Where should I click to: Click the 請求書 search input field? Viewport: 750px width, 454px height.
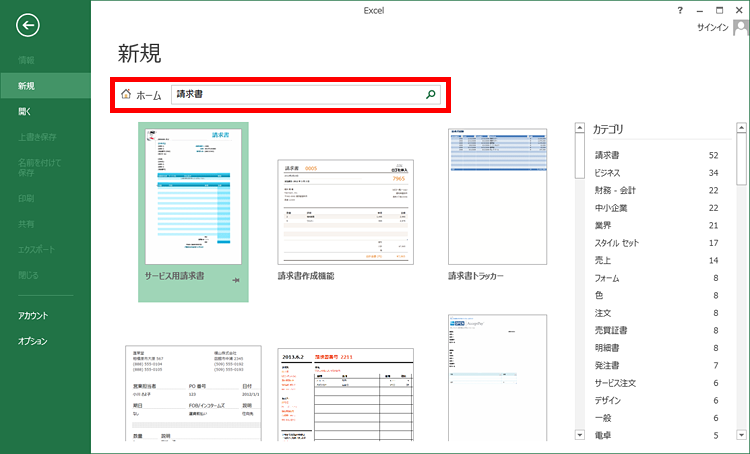point(305,94)
